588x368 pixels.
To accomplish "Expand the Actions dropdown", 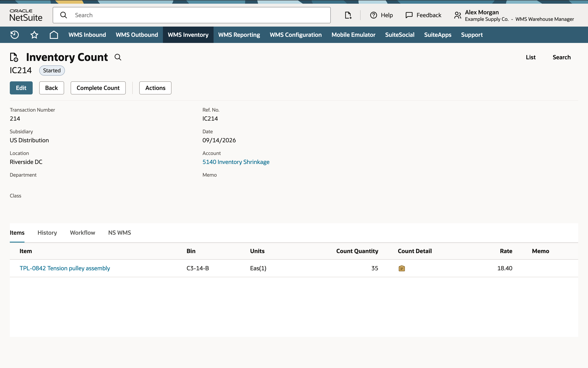I will pyautogui.click(x=155, y=88).
